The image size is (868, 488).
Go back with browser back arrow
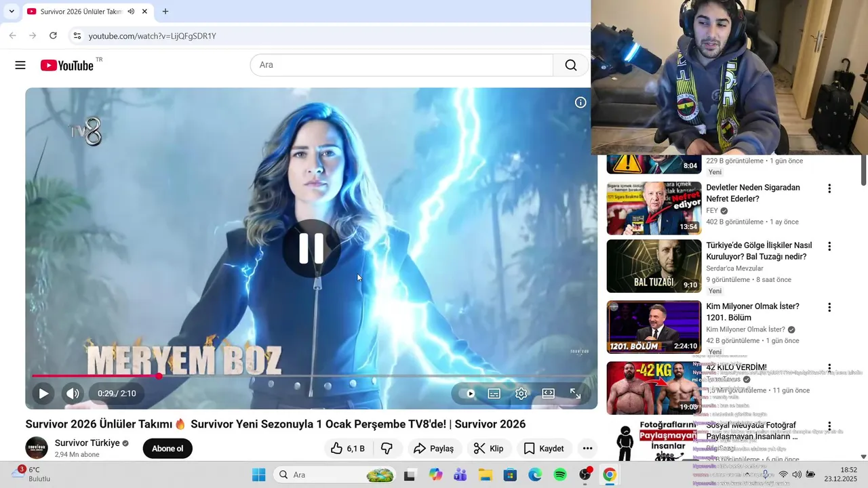tap(12, 35)
